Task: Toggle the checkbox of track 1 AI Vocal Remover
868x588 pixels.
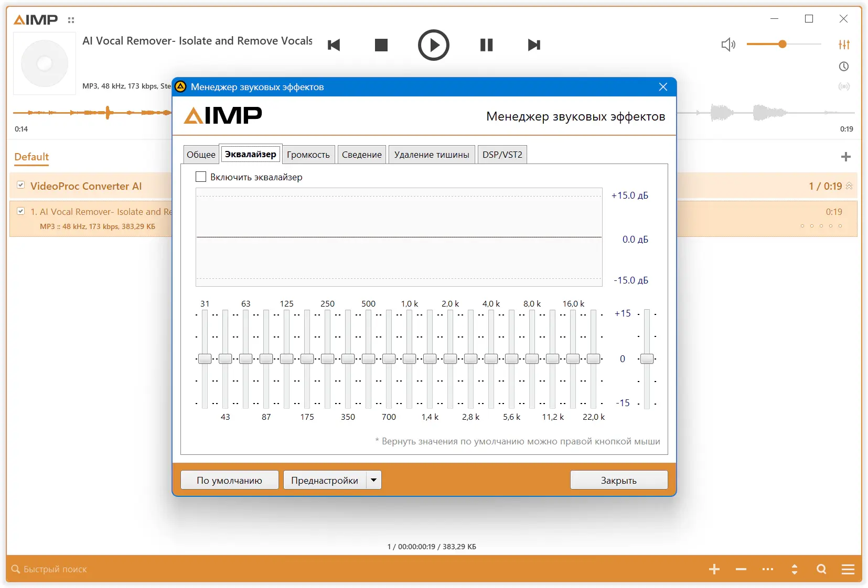Action: [x=21, y=211]
